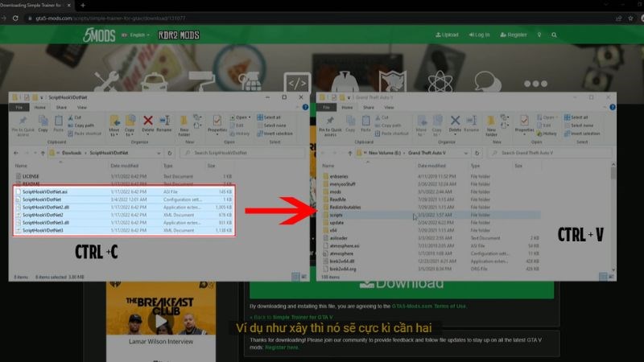Viewport: 644px width, 362px height.
Task: Click Pin to Quick access in Grand Theft Auto V window
Action: pyautogui.click(x=330, y=125)
